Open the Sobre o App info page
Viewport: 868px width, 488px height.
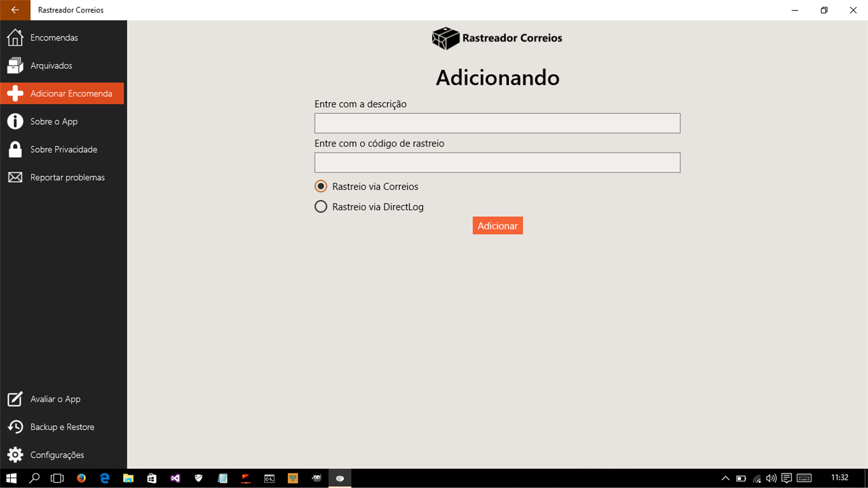click(63, 121)
